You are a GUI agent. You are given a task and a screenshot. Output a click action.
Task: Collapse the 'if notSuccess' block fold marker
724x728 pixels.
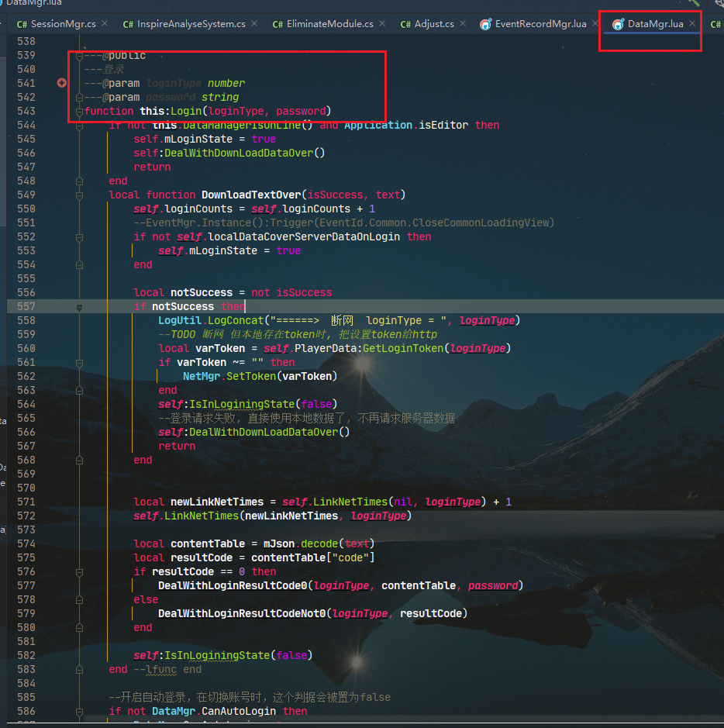[79, 307]
